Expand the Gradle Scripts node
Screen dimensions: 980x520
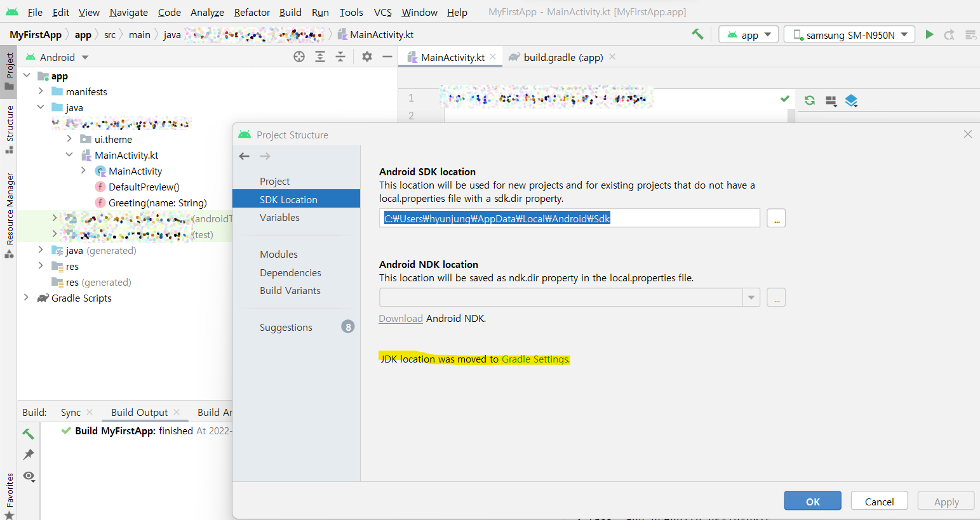[x=26, y=297]
